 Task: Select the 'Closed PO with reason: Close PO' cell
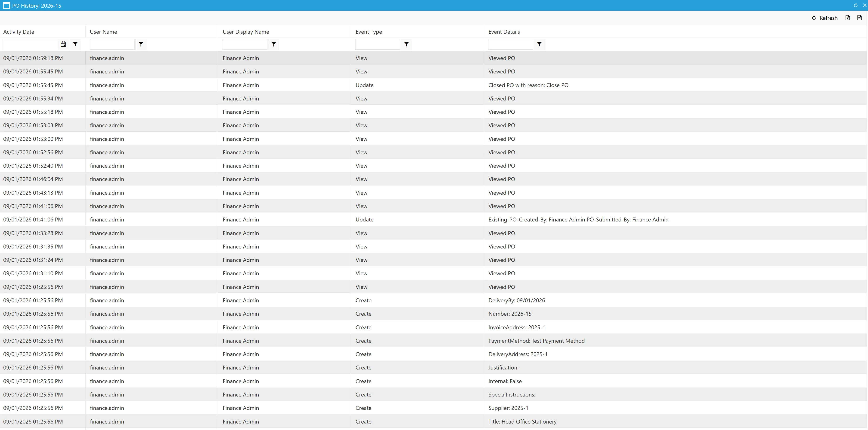click(x=675, y=85)
